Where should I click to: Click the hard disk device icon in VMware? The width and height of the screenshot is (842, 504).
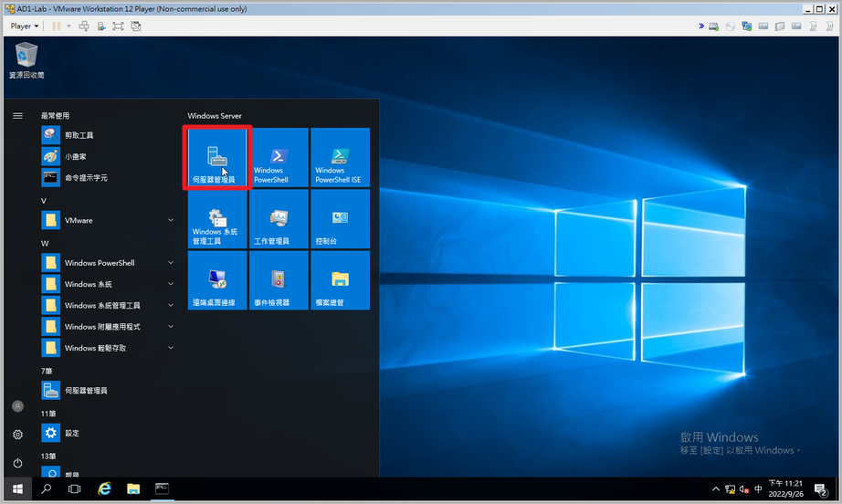click(x=713, y=26)
